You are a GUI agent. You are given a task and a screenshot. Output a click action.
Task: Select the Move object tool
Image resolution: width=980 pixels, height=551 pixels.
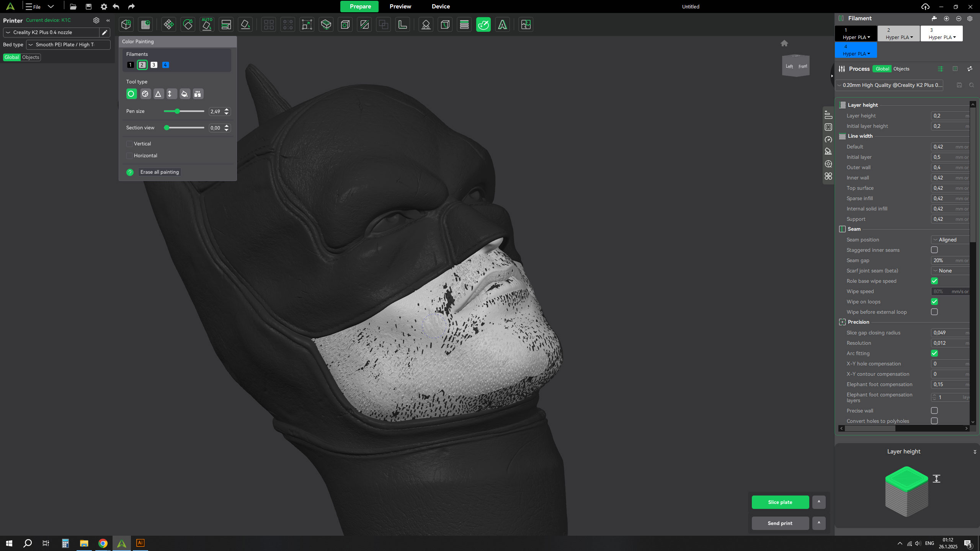[168, 25]
